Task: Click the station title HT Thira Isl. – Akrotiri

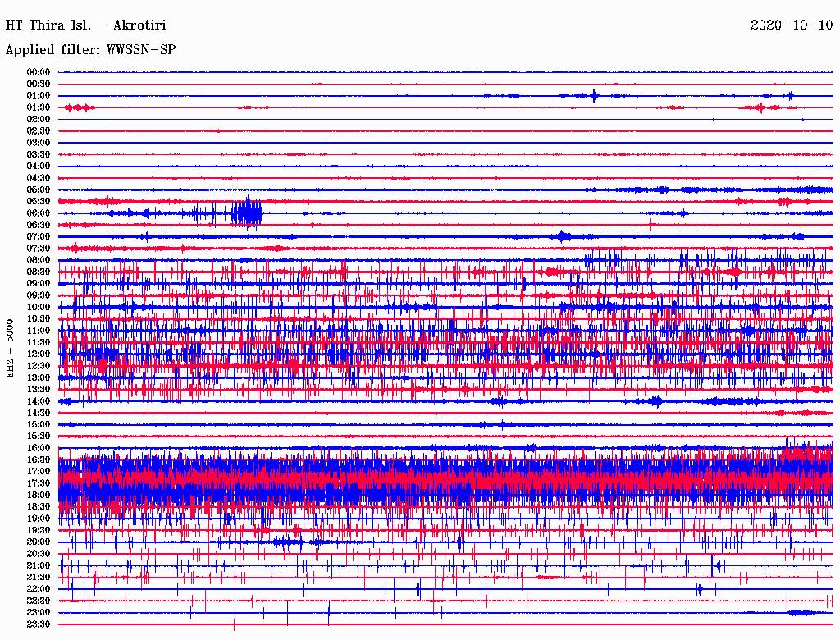Action: click(85, 25)
